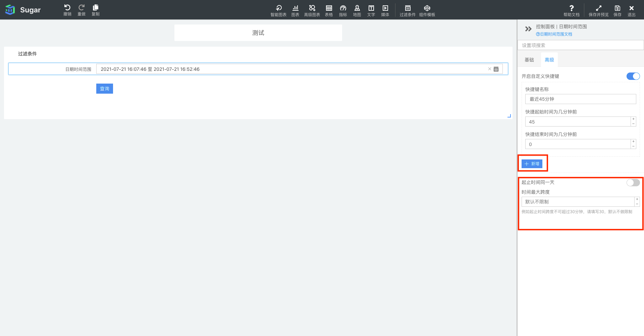Select the Map (地图) component icon
This screenshot has height=336, width=644.
[357, 9]
